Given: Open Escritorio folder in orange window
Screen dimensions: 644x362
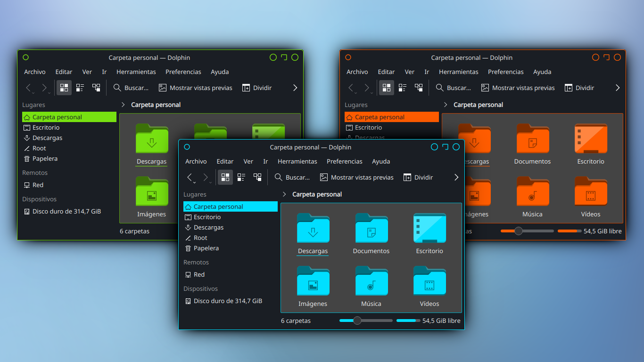Looking at the screenshot, I should pos(591,144).
